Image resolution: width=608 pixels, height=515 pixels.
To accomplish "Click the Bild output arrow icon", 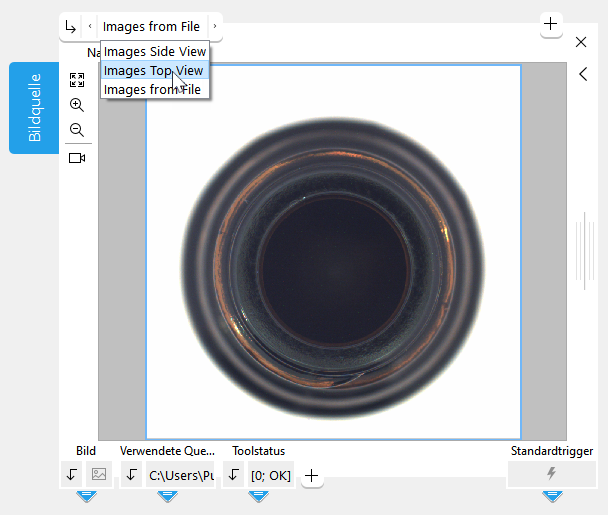I will point(71,475).
